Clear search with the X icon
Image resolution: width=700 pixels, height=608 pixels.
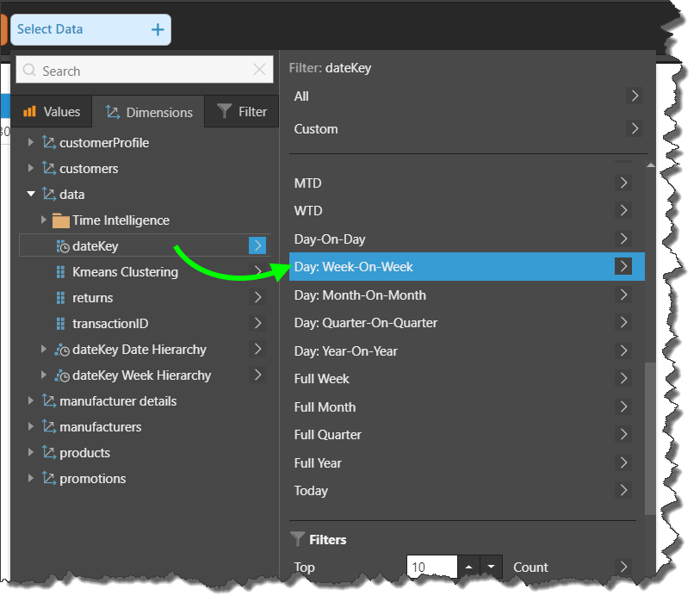coord(260,71)
